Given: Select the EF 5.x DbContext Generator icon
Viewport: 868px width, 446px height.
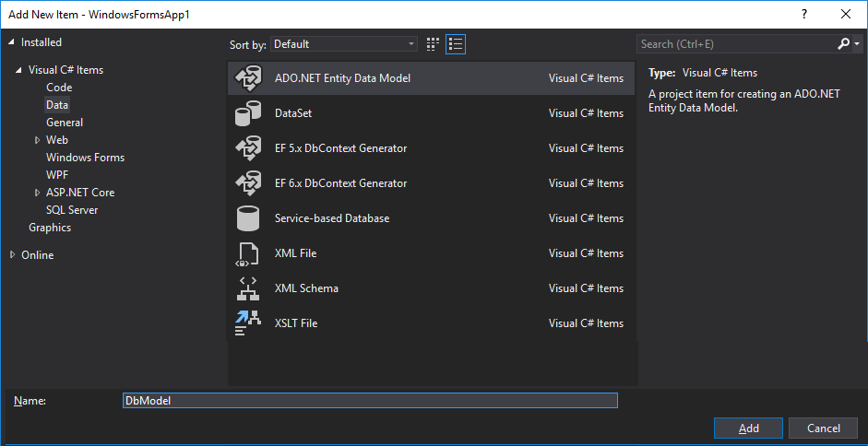Looking at the screenshot, I should tap(248, 148).
